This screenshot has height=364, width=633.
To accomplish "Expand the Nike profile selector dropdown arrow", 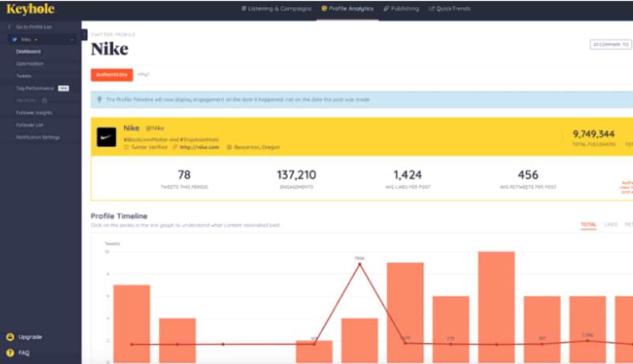I will click(x=72, y=40).
